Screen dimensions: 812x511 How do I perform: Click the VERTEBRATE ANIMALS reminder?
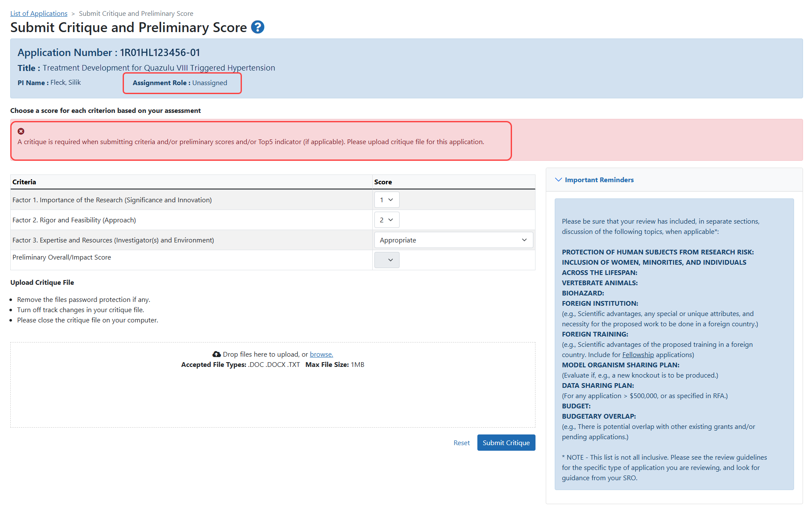click(600, 283)
